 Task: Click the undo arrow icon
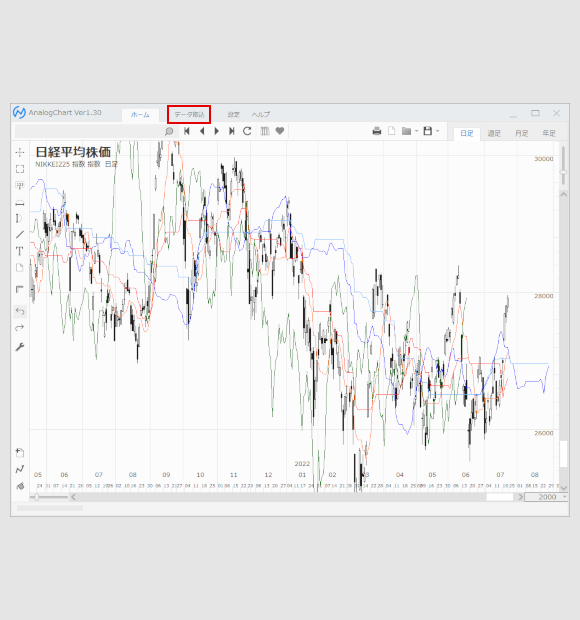[20, 312]
